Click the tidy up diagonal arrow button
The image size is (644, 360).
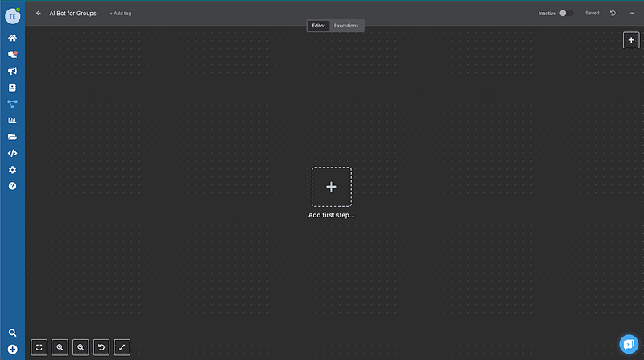(x=122, y=347)
